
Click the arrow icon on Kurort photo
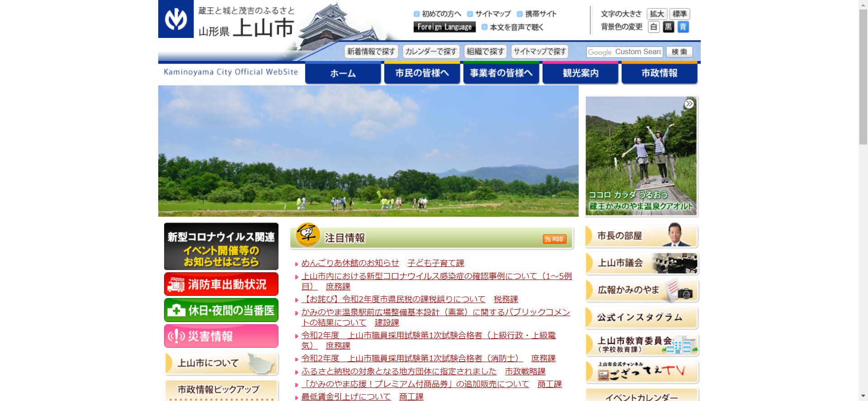[689, 104]
